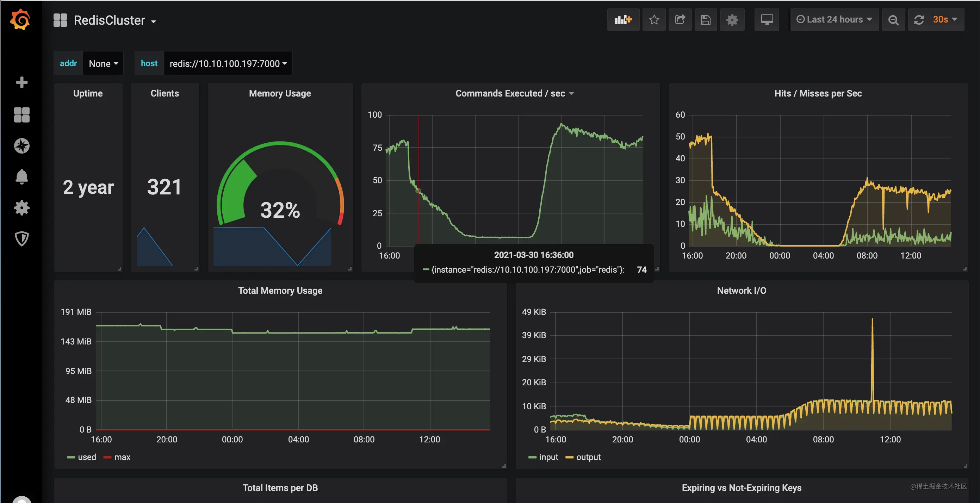Open the Explore compass icon
The image size is (980, 503).
pyautogui.click(x=22, y=146)
